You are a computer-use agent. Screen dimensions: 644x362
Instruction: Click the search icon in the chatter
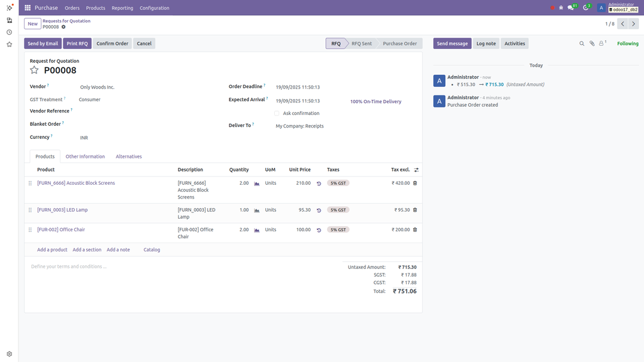(582, 43)
